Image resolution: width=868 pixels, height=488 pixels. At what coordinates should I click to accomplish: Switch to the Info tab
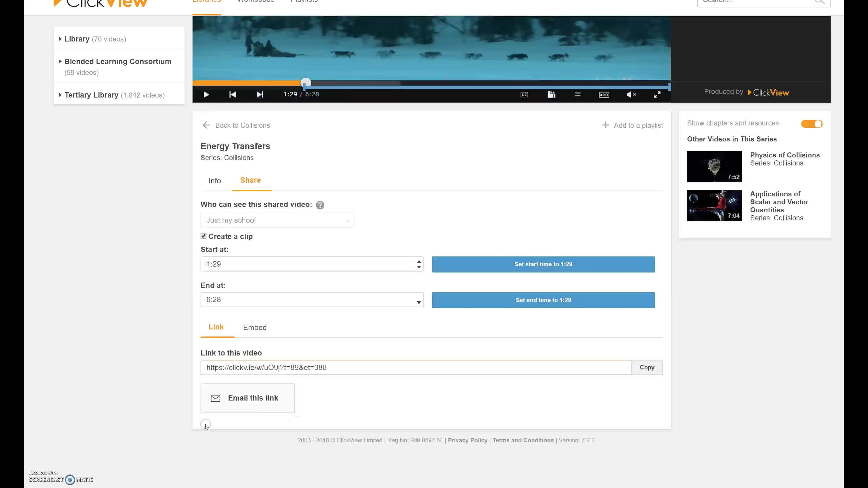pyautogui.click(x=215, y=181)
